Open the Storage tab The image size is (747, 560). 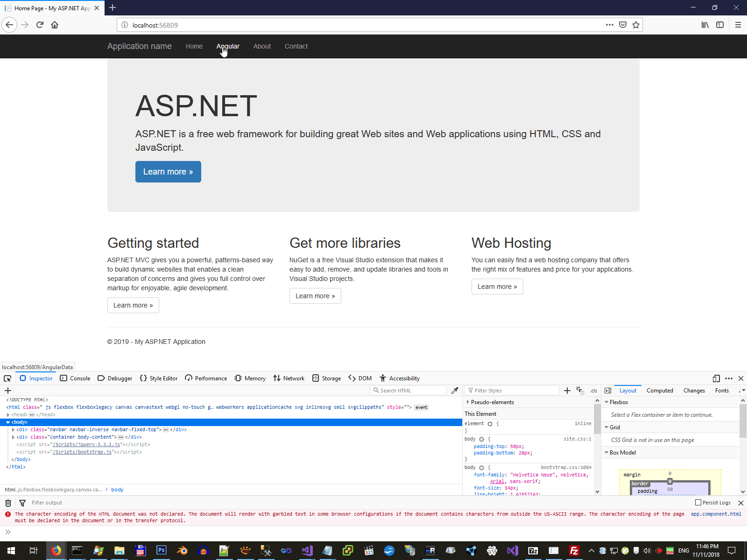[x=327, y=378]
